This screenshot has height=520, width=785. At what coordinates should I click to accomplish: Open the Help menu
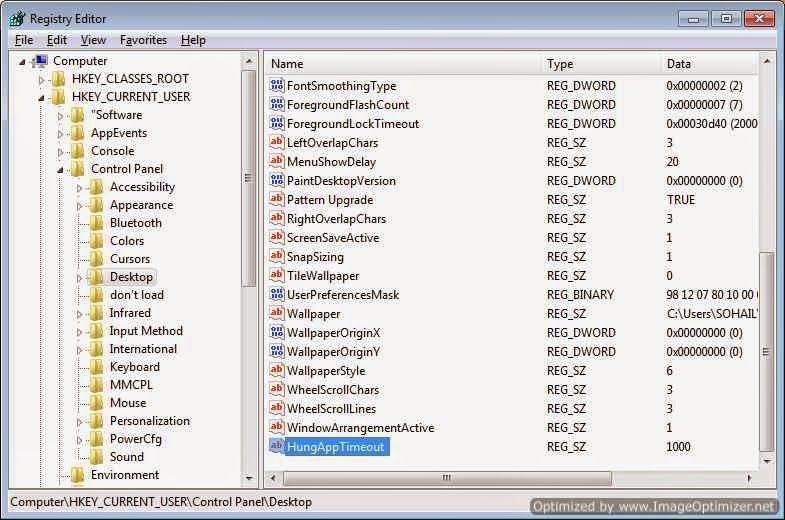(193, 40)
